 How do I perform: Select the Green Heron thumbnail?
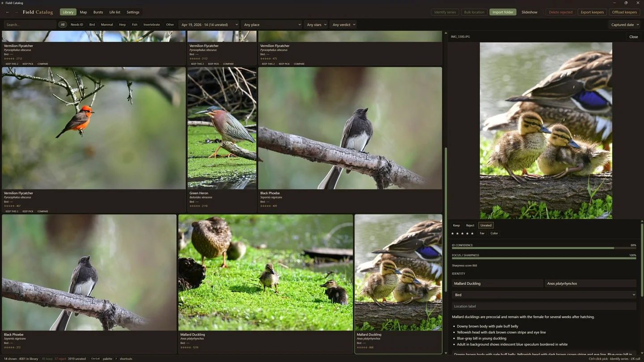click(222, 128)
